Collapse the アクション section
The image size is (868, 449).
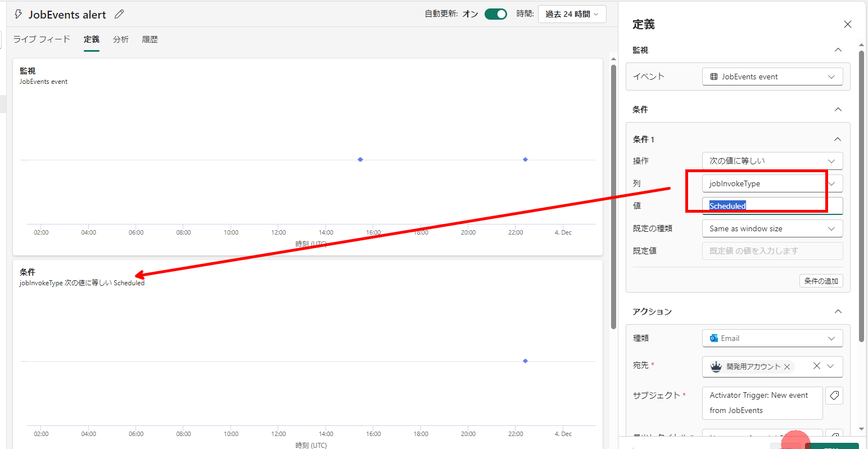pyautogui.click(x=838, y=311)
